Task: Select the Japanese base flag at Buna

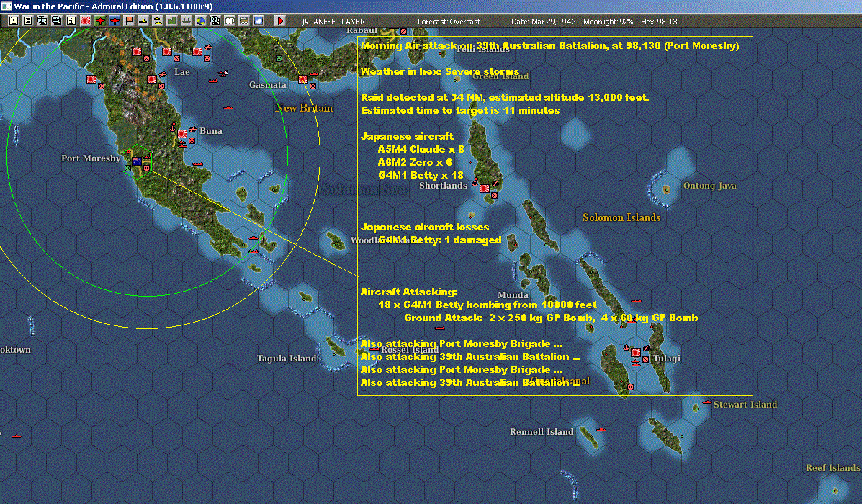Action: tap(182, 133)
